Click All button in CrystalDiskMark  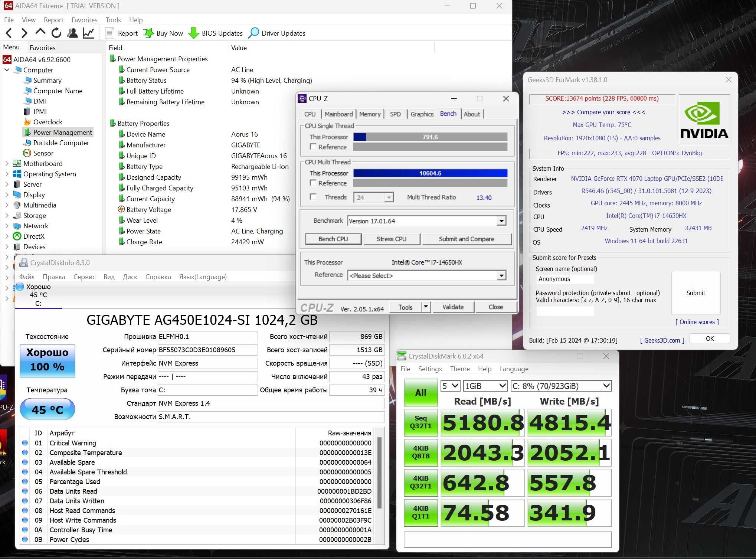420,392
